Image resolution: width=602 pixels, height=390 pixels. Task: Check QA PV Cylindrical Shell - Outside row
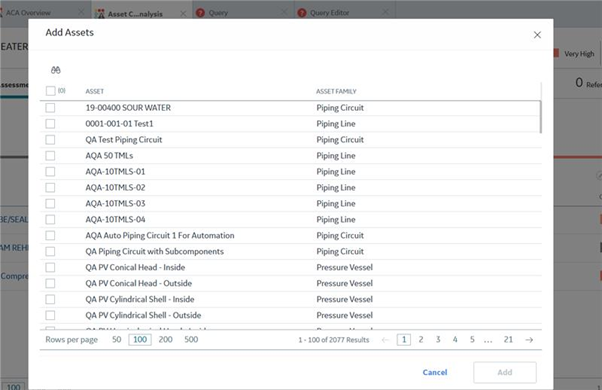50,315
